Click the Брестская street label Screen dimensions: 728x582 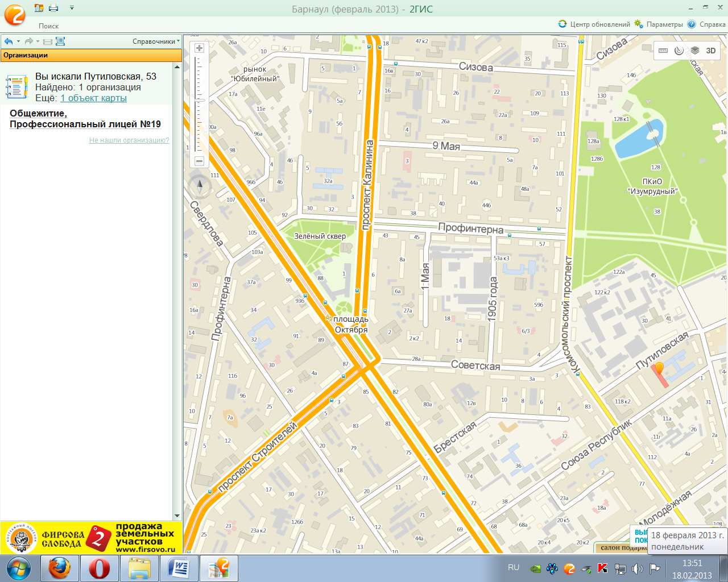455,438
